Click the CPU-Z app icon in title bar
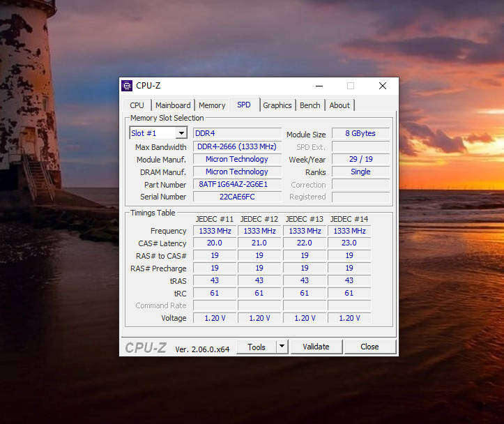 (x=127, y=86)
